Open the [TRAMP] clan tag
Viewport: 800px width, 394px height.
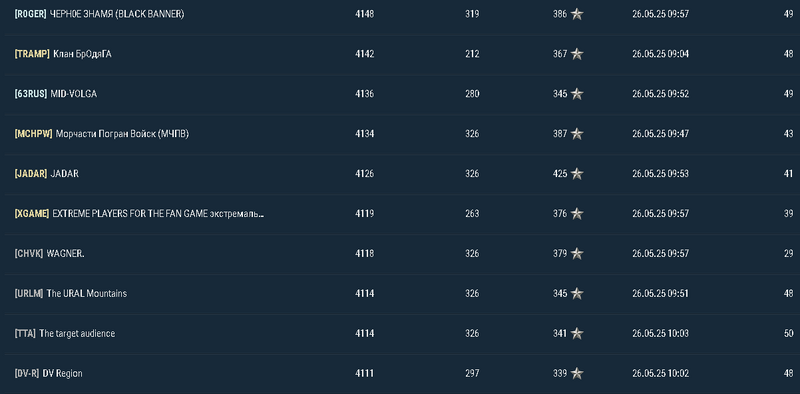coord(32,54)
